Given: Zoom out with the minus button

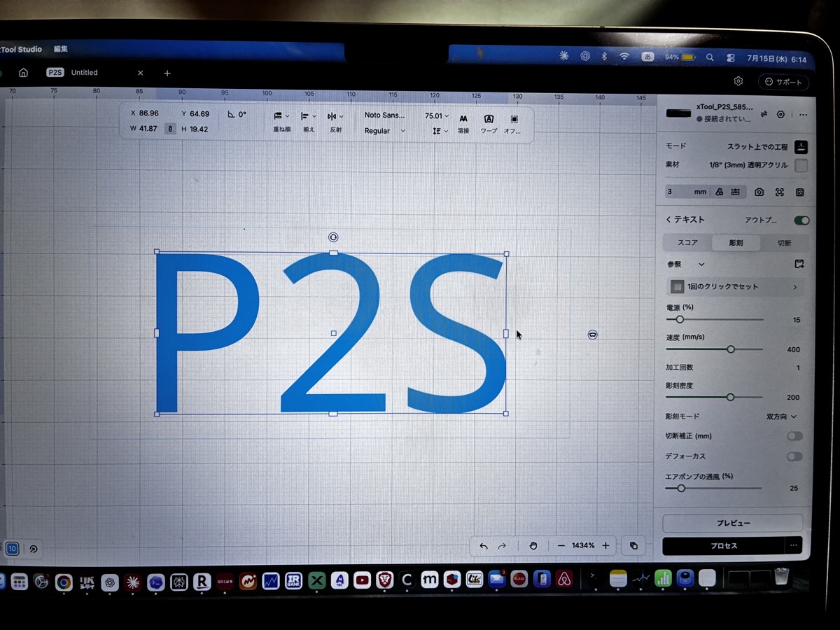Looking at the screenshot, I should pyautogui.click(x=561, y=546).
